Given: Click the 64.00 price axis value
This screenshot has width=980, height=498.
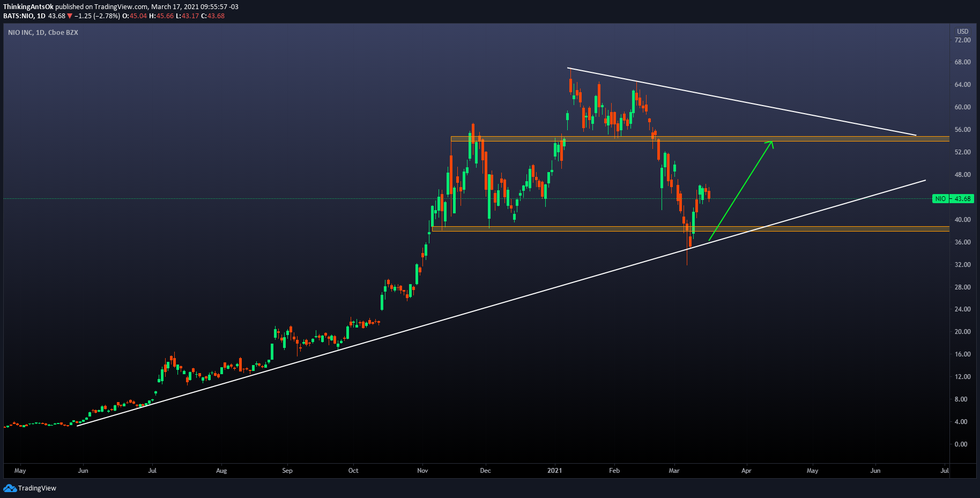Looking at the screenshot, I should point(962,85).
